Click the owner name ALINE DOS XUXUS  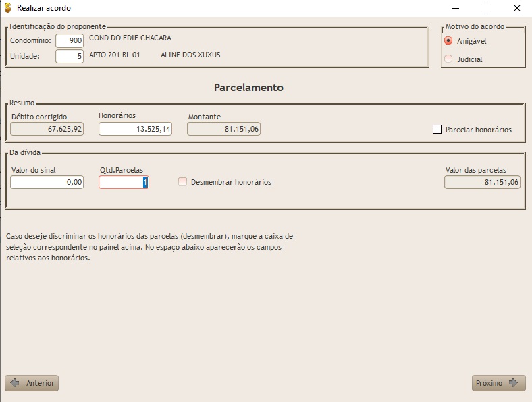(x=190, y=55)
